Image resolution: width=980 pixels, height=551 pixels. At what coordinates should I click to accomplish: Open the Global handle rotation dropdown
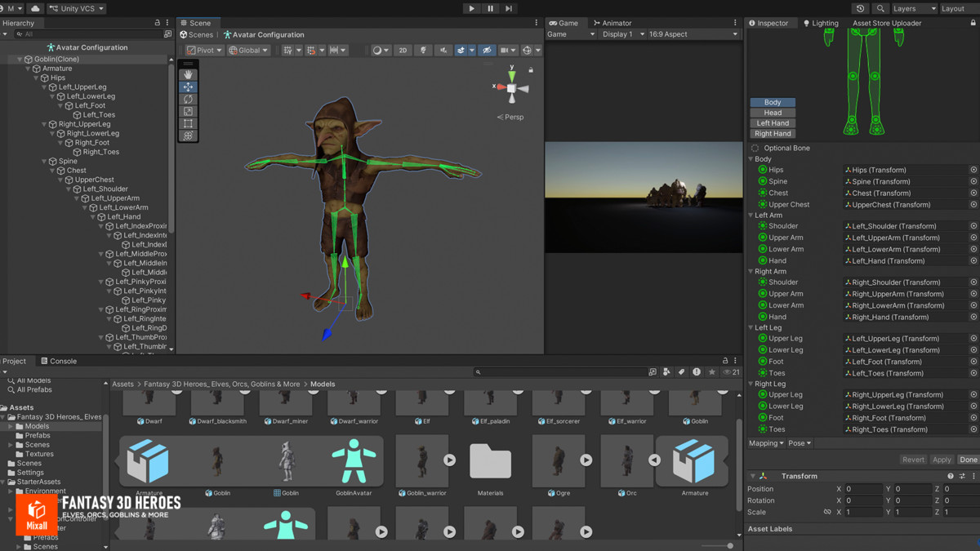(x=248, y=51)
